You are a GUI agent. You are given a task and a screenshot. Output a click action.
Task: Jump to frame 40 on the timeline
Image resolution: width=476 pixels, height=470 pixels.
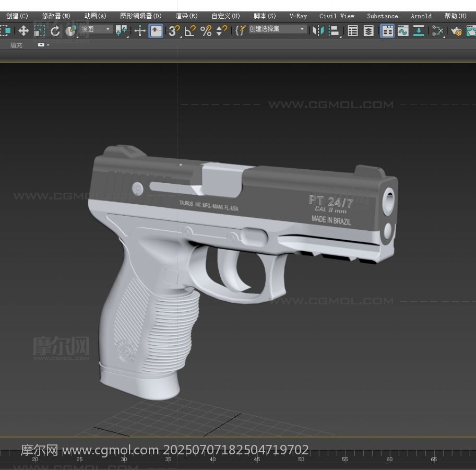pos(212,459)
